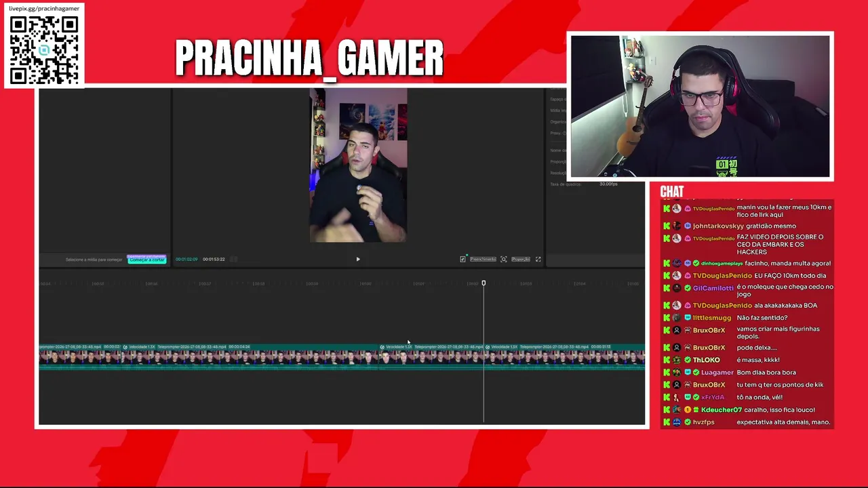Click username 'Kdeucher07' in chat
The image size is (868, 488).
tap(722, 410)
